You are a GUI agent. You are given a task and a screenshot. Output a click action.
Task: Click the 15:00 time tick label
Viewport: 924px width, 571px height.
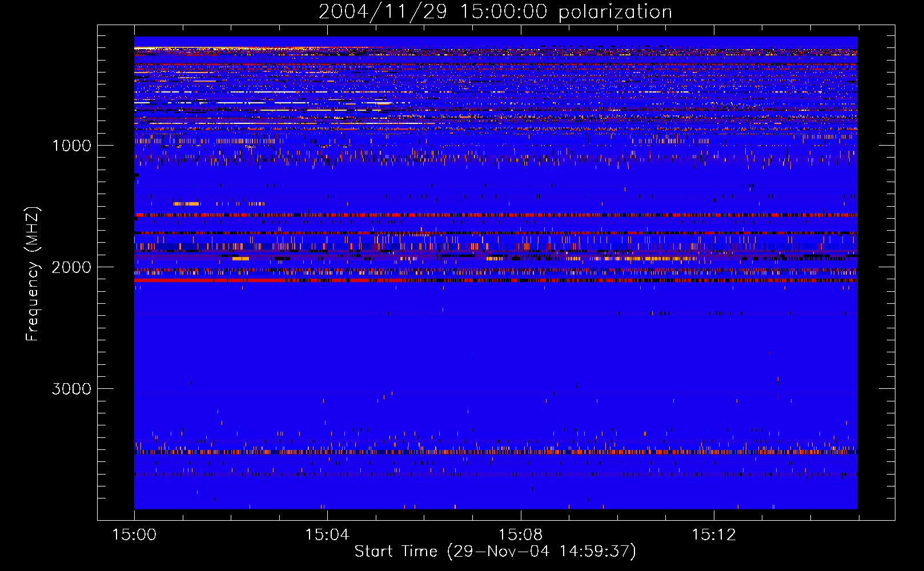click(134, 535)
